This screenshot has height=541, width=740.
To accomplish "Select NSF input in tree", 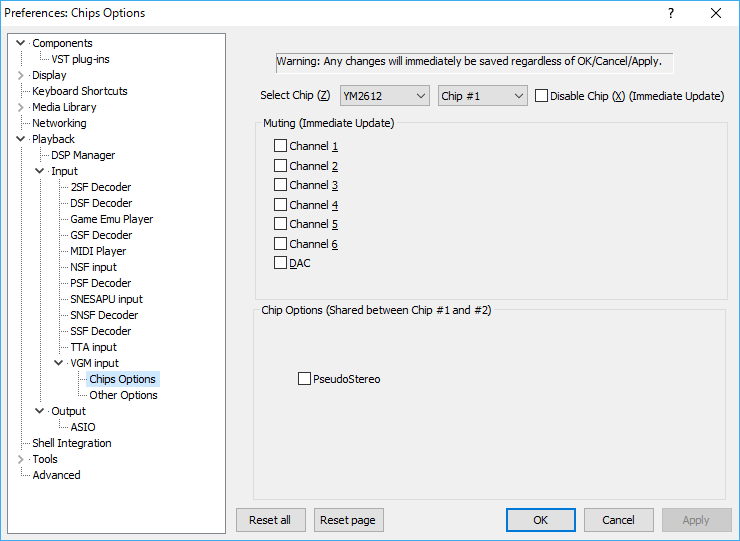I will 93,267.
